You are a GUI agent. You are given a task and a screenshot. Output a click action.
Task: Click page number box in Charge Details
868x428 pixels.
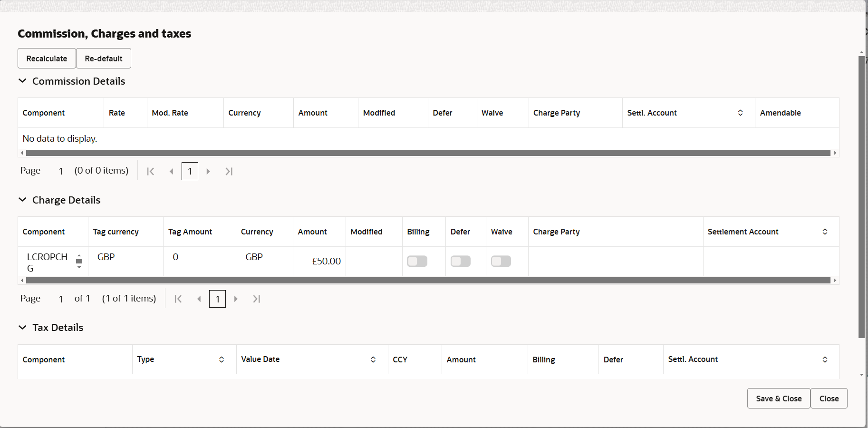pyautogui.click(x=217, y=299)
